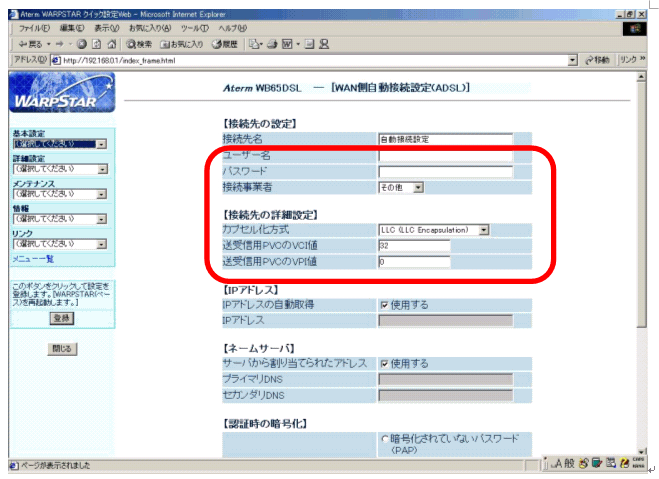The height and width of the screenshot is (479, 659).
Task: Open the カプセル化方式 LLC Encapsulation dropdown
Action: click(434, 230)
